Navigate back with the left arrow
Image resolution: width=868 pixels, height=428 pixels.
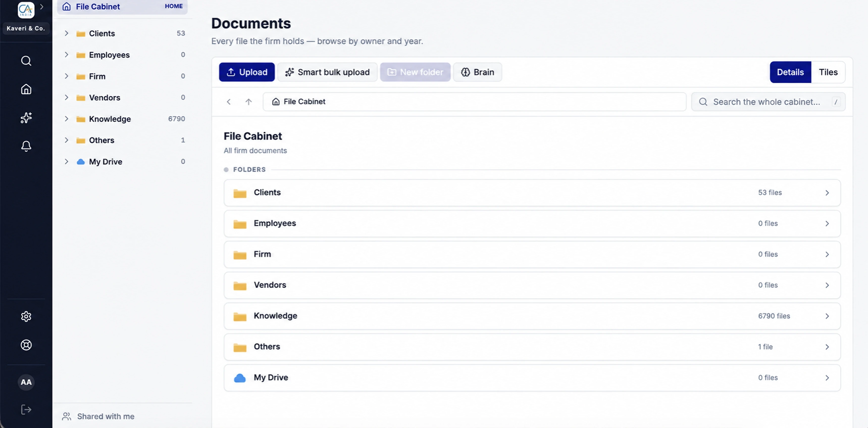tap(228, 102)
